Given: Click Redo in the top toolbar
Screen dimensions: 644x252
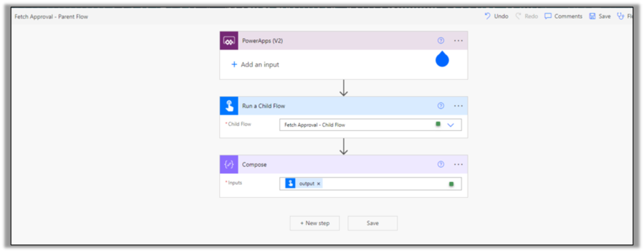Looking at the screenshot, I should (x=526, y=16).
